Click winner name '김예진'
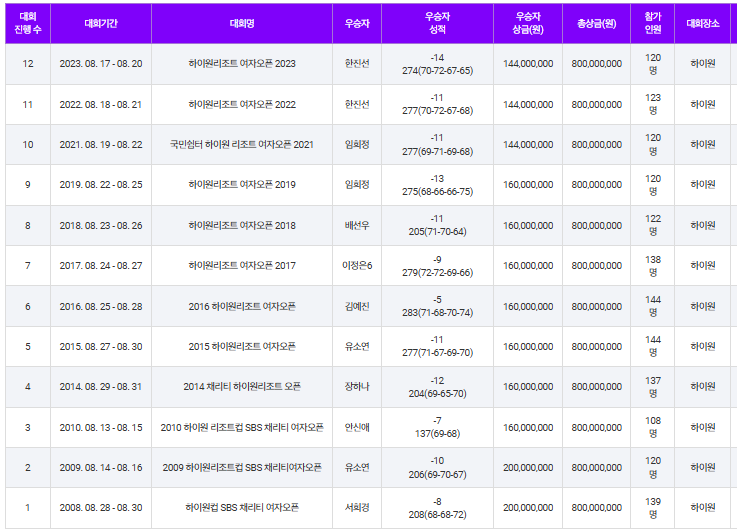This screenshot has width=737, height=532. [357, 306]
